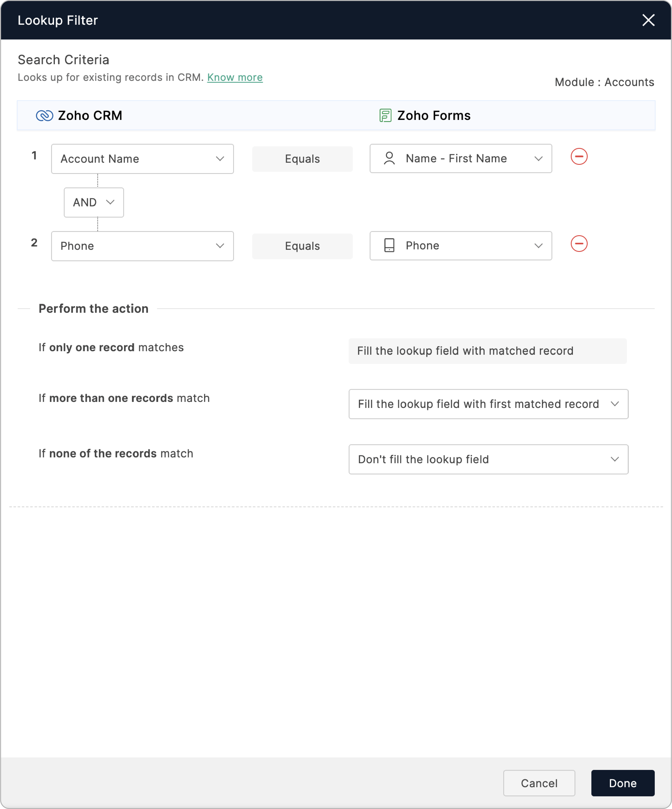Open the first matched record action dropdown
This screenshot has height=809, width=672.
[x=488, y=404]
